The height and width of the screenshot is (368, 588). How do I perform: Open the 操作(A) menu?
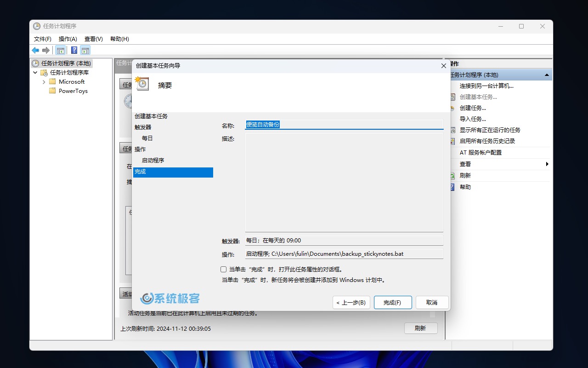click(68, 39)
